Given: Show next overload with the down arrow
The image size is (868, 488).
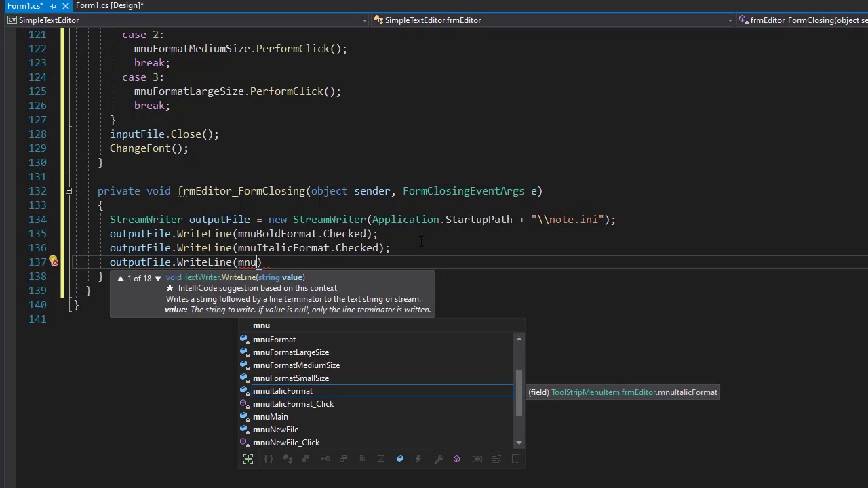Looking at the screenshot, I should pos(158,278).
